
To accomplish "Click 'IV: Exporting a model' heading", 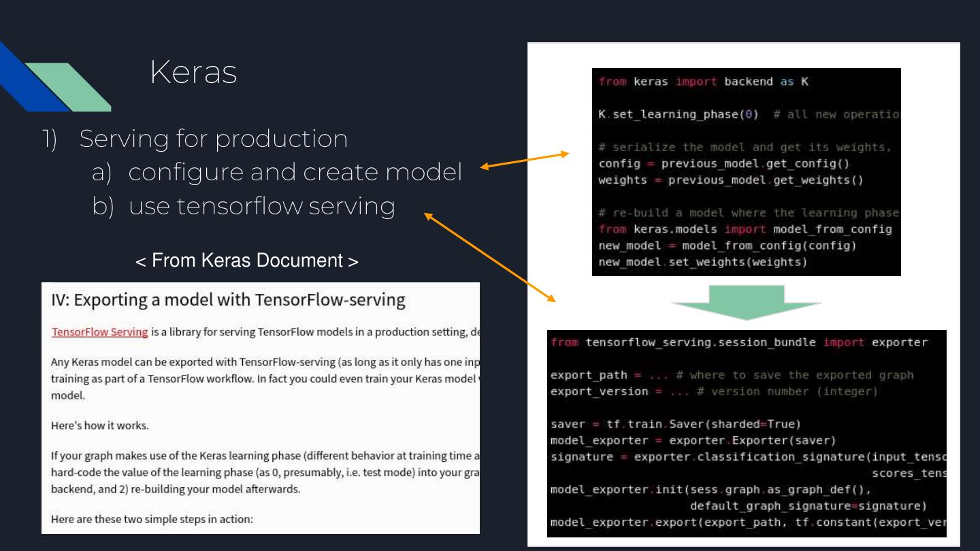I will 228,300.
